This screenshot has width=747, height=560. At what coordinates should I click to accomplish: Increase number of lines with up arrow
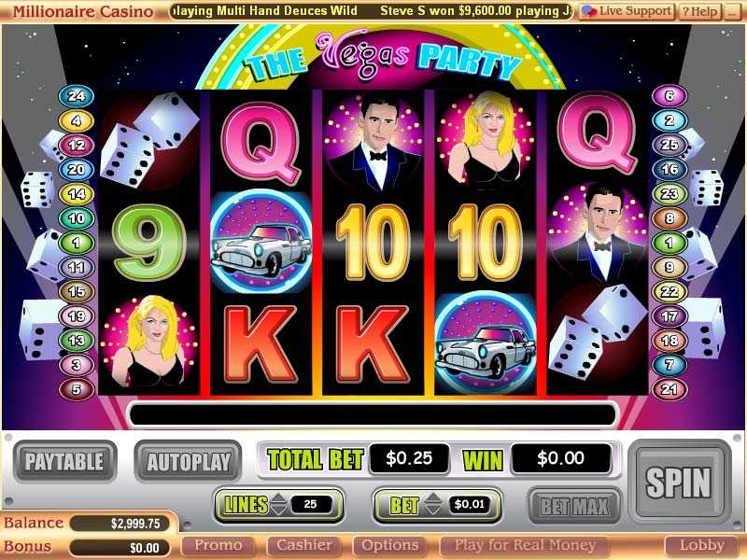[x=278, y=498]
